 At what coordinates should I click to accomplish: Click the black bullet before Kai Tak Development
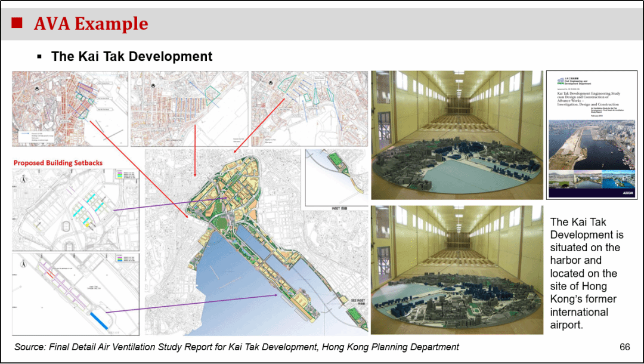[40, 57]
